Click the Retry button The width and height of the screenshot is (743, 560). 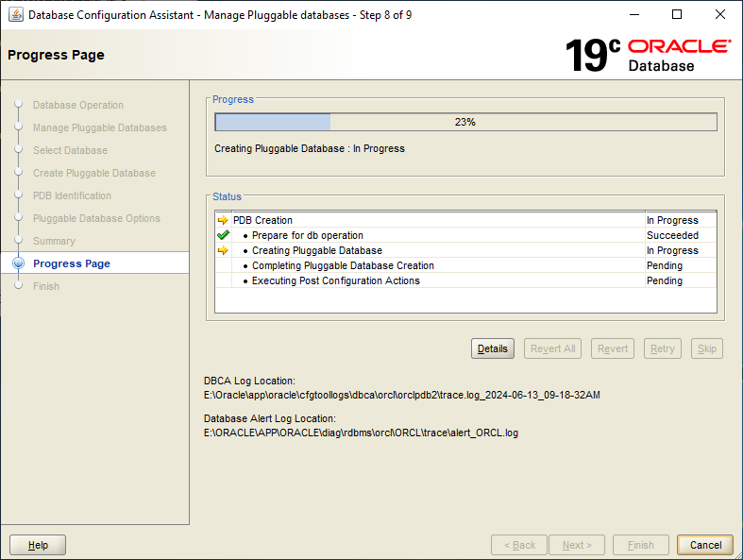coord(663,348)
